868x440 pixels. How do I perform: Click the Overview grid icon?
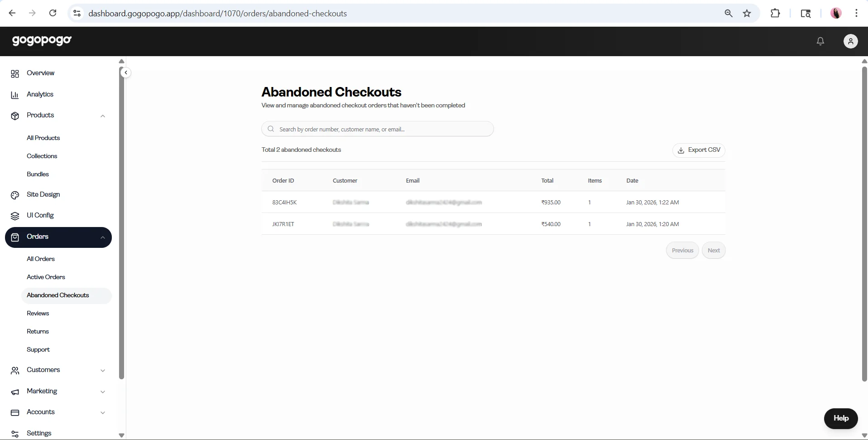[x=15, y=73]
